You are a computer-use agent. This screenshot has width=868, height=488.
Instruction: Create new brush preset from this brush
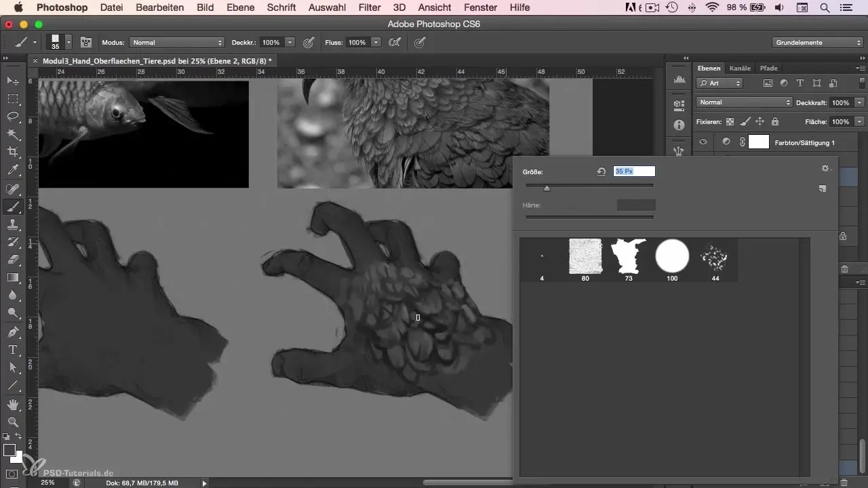(x=823, y=189)
